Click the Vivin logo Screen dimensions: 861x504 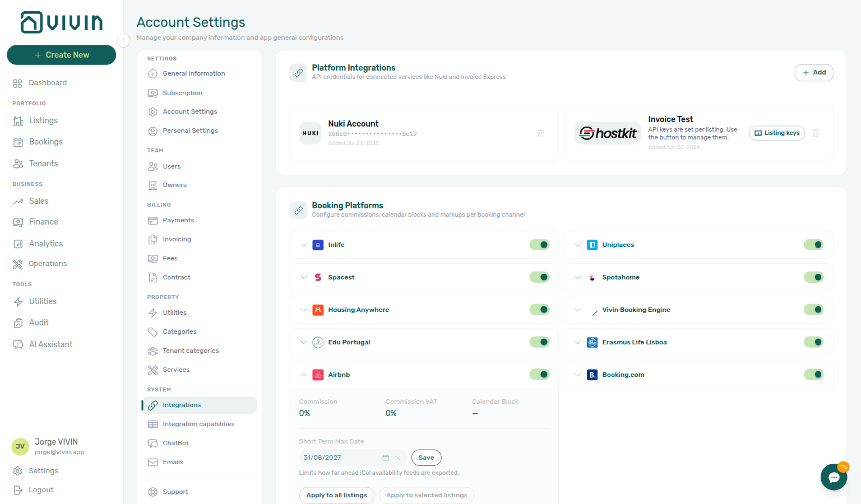(x=62, y=22)
